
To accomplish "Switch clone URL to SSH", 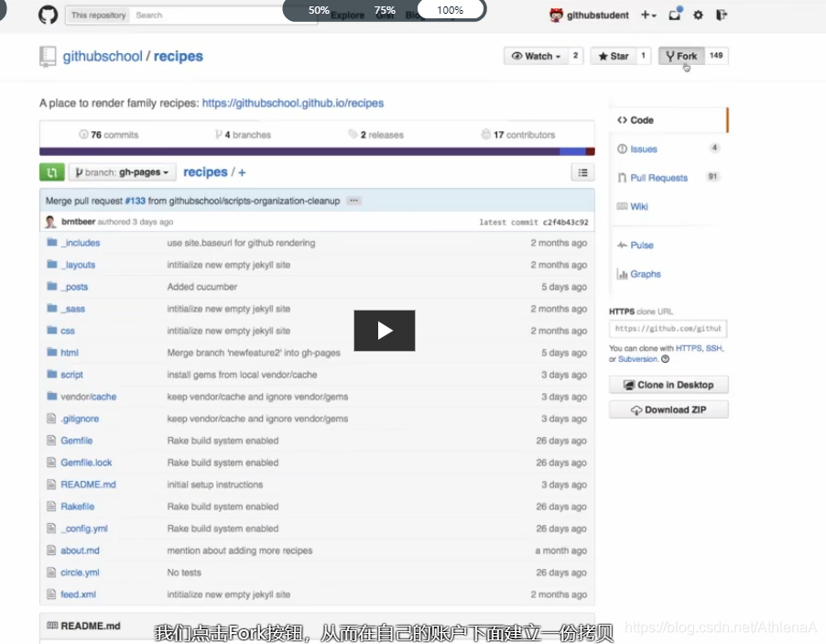I will coord(713,348).
